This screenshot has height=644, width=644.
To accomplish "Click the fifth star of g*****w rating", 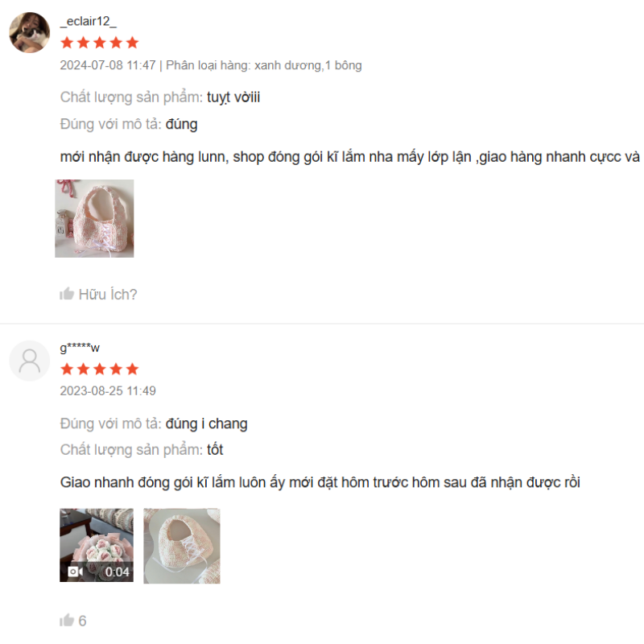I will tap(132, 369).
